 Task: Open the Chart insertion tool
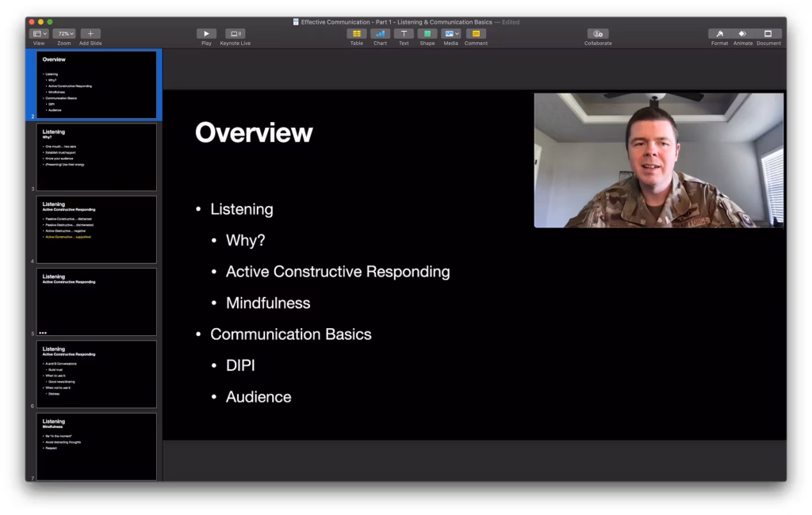pyautogui.click(x=380, y=34)
